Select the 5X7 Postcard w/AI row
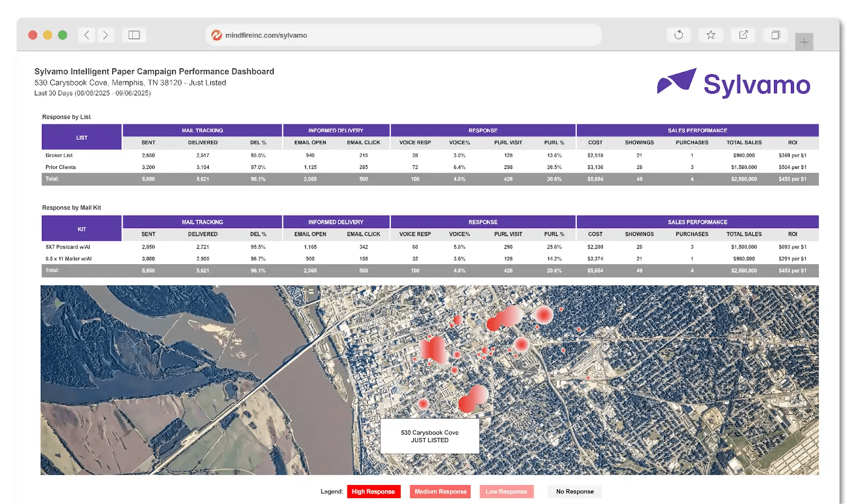This screenshot has height=504, width=847. point(68,247)
